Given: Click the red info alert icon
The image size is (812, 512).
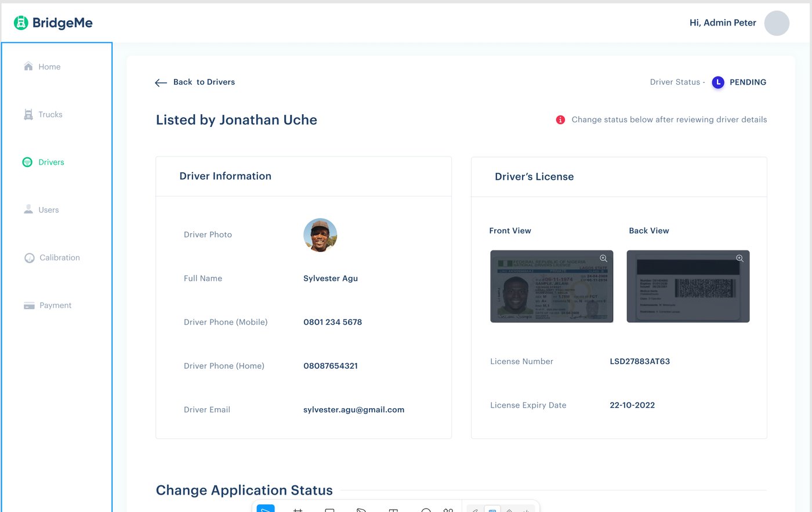Looking at the screenshot, I should pos(560,119).
